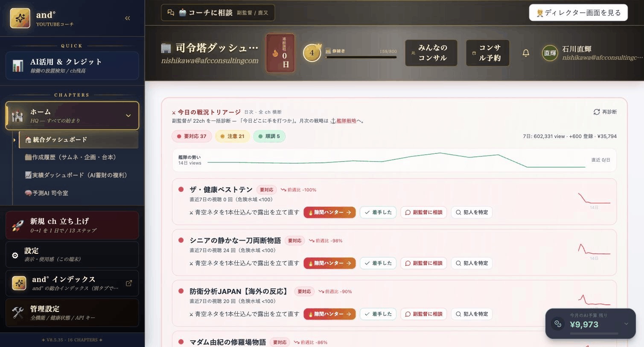Click the castle icon beside ホーム
Screen dimensions: 644x347
tap(17, 115)
